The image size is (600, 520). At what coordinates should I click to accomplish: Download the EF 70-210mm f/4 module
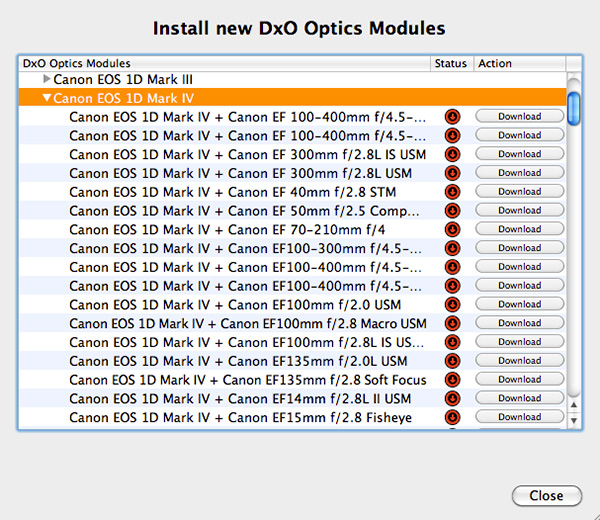(x=520, y=229)
